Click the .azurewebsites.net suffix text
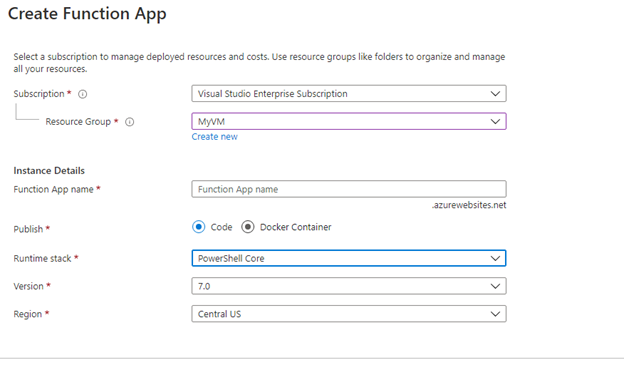Image resolution: width=624 pixels, height=365 pixels. [x=469, y=205]
